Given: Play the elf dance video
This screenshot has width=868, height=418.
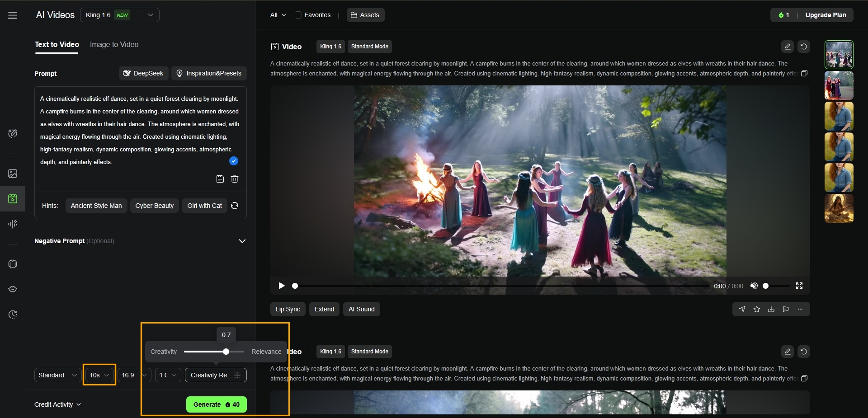Looking at the screenshot, I should tap(282, 286).
